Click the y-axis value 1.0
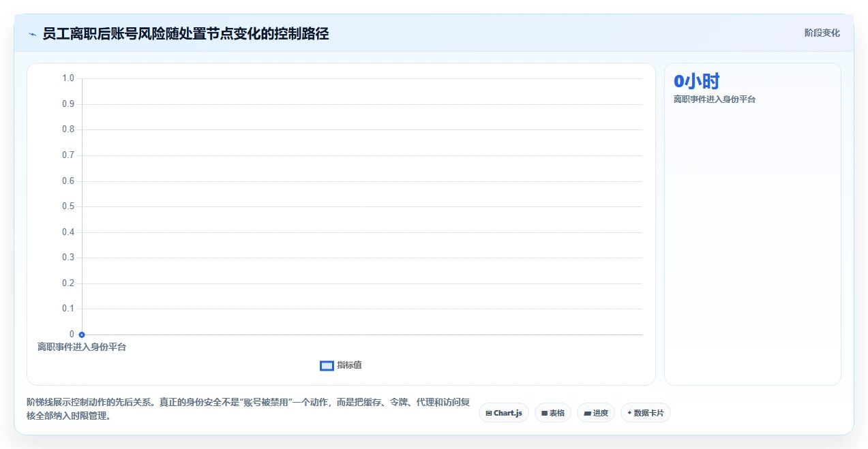Image resolution: width=868 pixels, height=449 pixels. tap(68, 78)
